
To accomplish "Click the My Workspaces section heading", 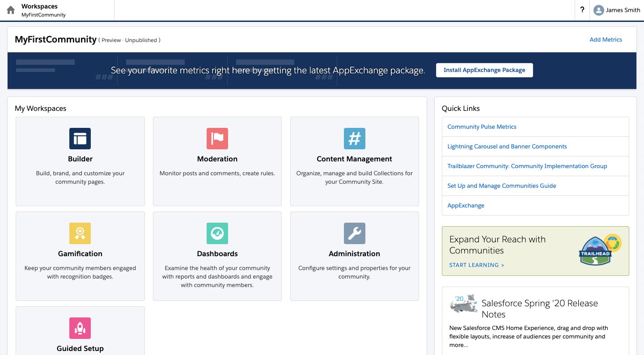I will click(x=41, y=108).
